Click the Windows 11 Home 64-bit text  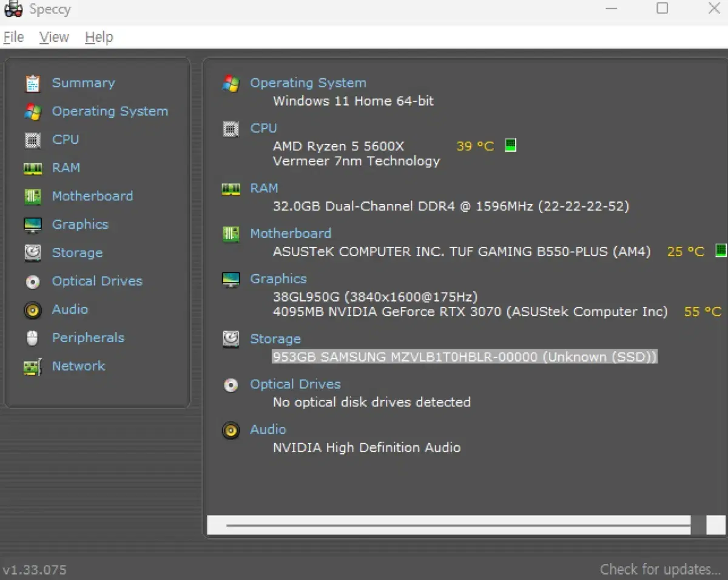click(x=353, y=101)
